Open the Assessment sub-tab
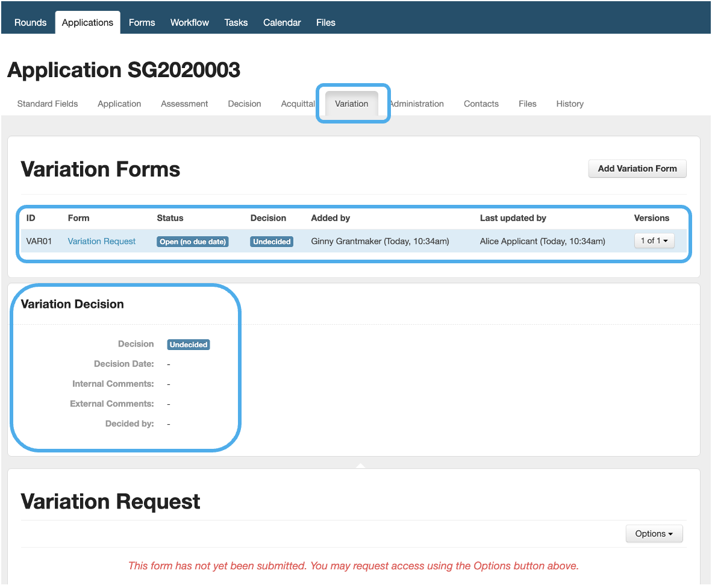 click(184, 104)
